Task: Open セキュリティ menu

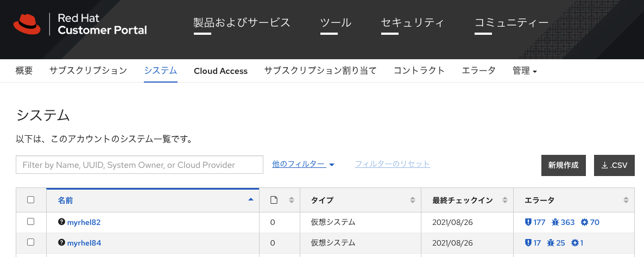Action: click(x=413, y=23)
